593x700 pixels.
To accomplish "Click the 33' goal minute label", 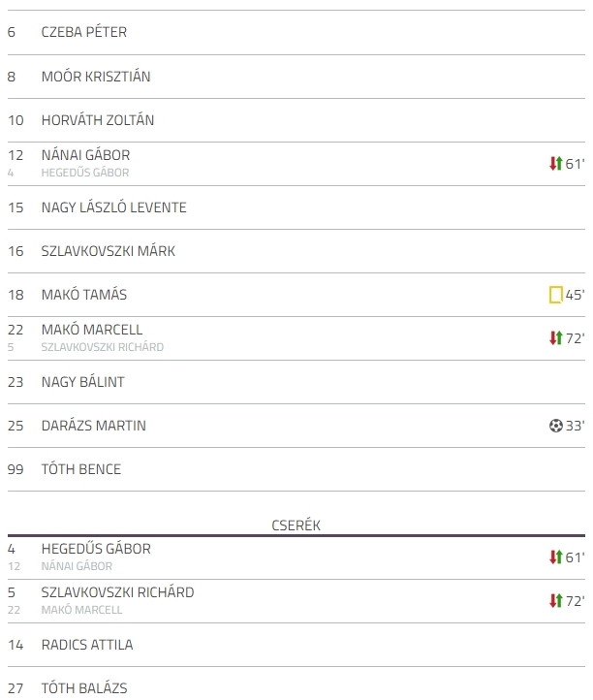I will (576, 426).
